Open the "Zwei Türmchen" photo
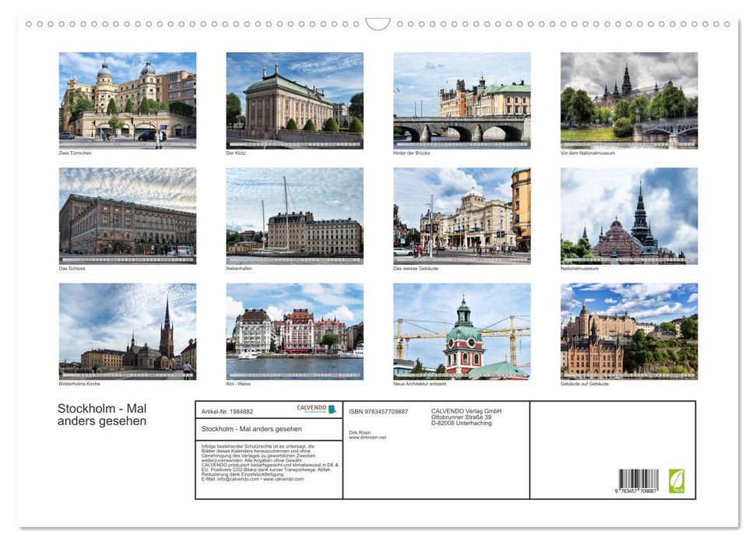This screenshot has height=545, width=756. (127, 100)
